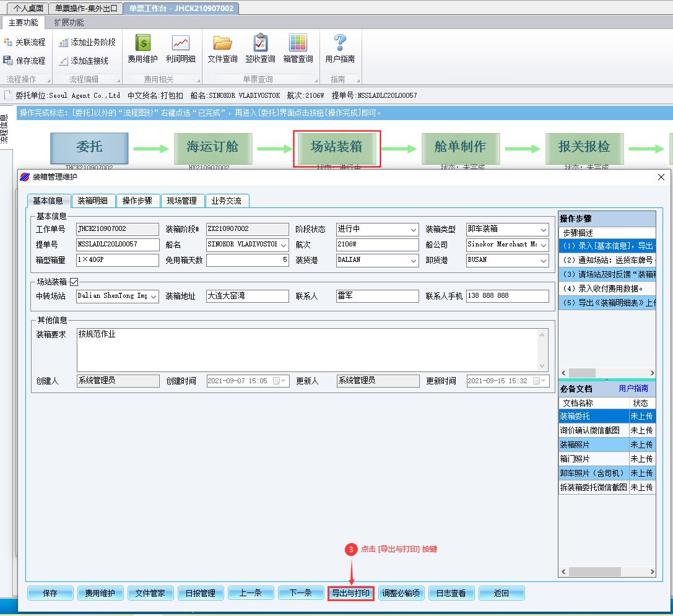Click 关联流程 in the ribbon

point(25,42)
